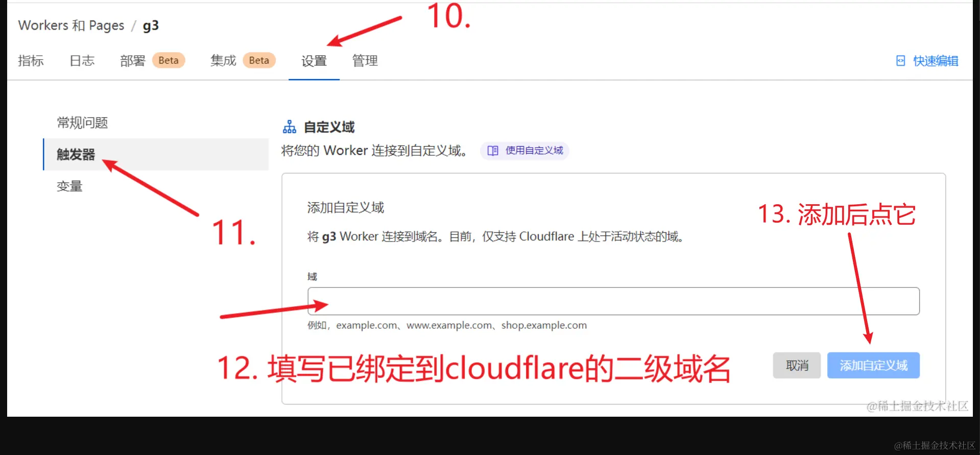Focus the 域 input field
The height and width of the screenshot is (455, 980).
click(613, 301)
